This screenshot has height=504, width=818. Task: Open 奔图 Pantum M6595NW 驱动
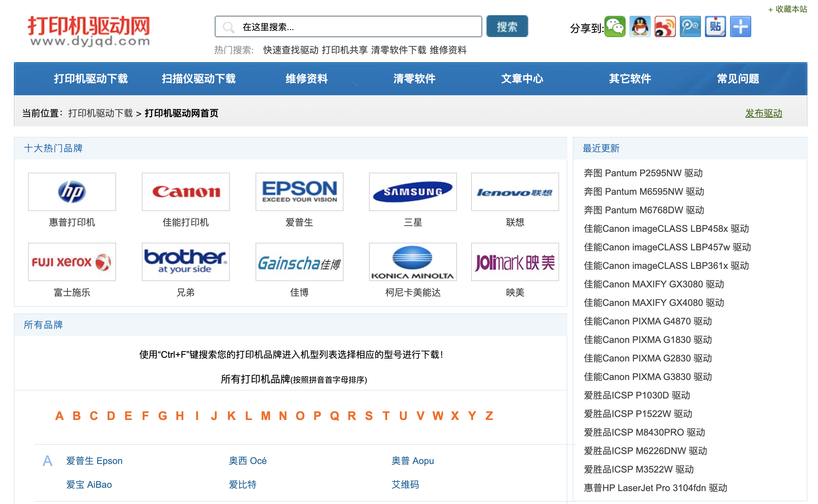(x=644, y=192)
